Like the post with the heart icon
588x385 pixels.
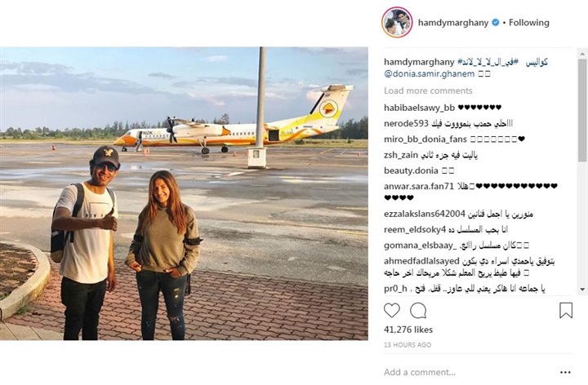[x=391, y=311]
